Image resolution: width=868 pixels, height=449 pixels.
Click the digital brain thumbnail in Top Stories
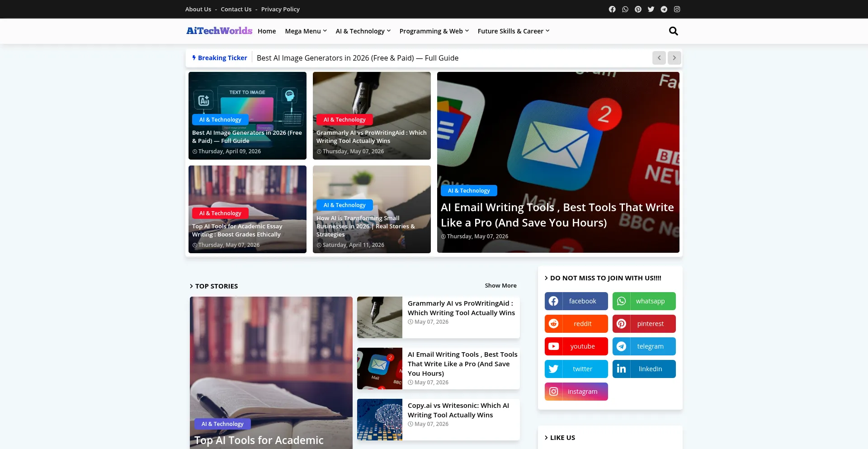(x=380, y=420)
